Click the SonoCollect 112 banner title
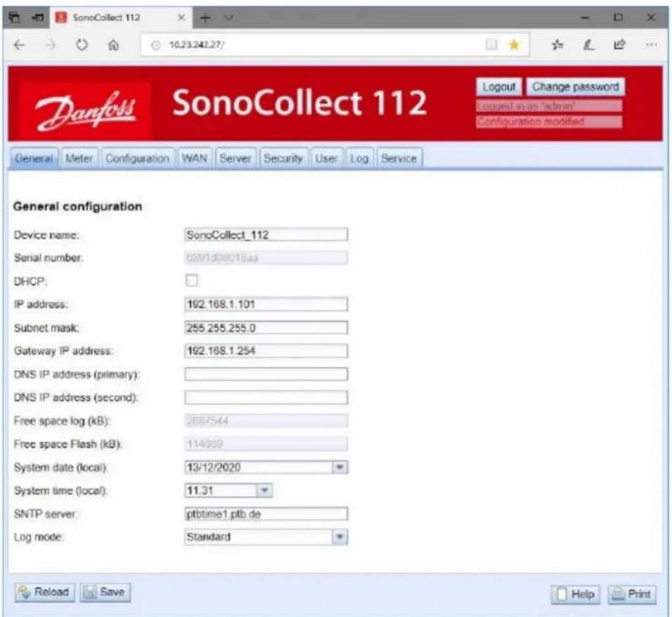This screenshot has width=672, height=617. (x=299, y=103)
